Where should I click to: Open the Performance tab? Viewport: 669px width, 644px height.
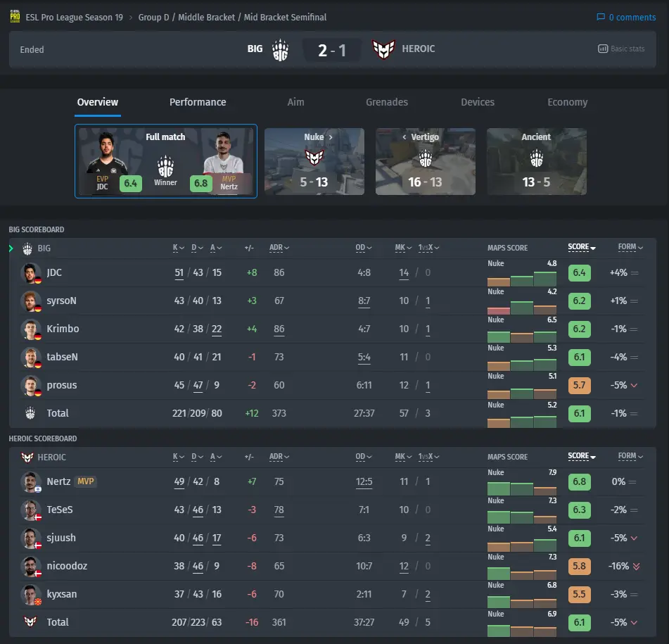coord(198,103)
